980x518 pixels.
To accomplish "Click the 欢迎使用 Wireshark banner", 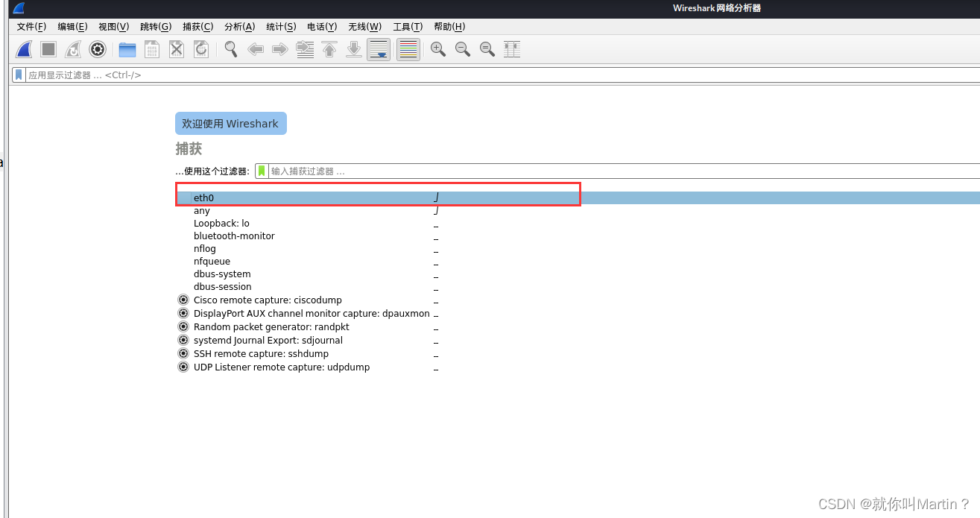I will tap(230, 124).
